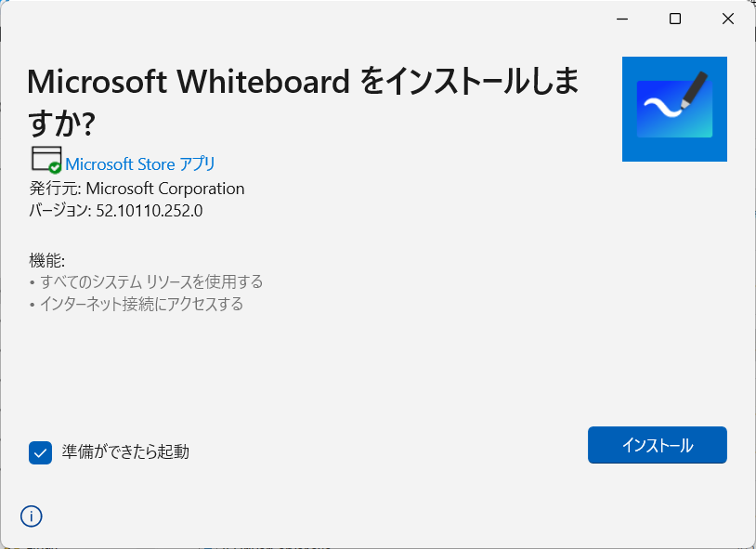Click the Microsoft Whiteboard app logo
Viewport: 756px width, 549px height.
pos(674,109)
